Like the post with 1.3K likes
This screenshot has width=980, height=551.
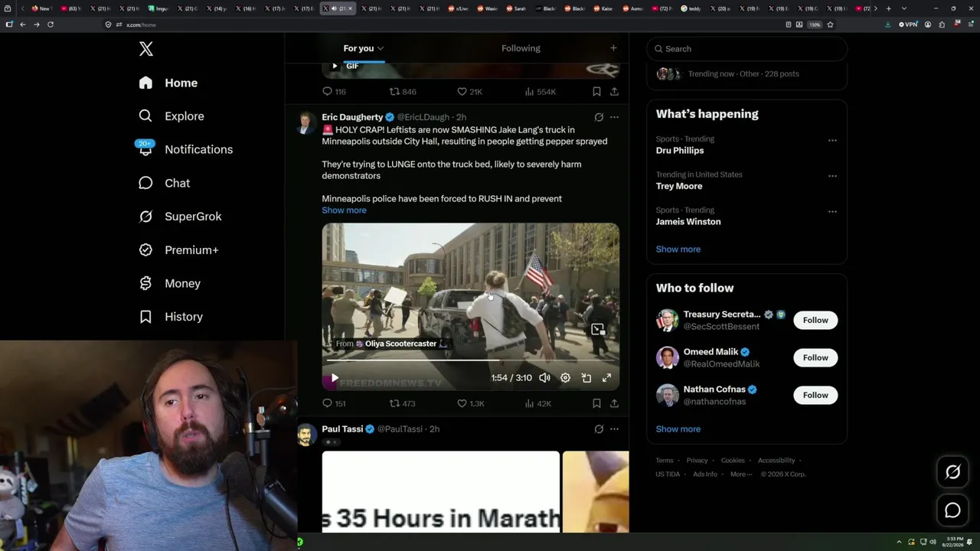(471, 403)
